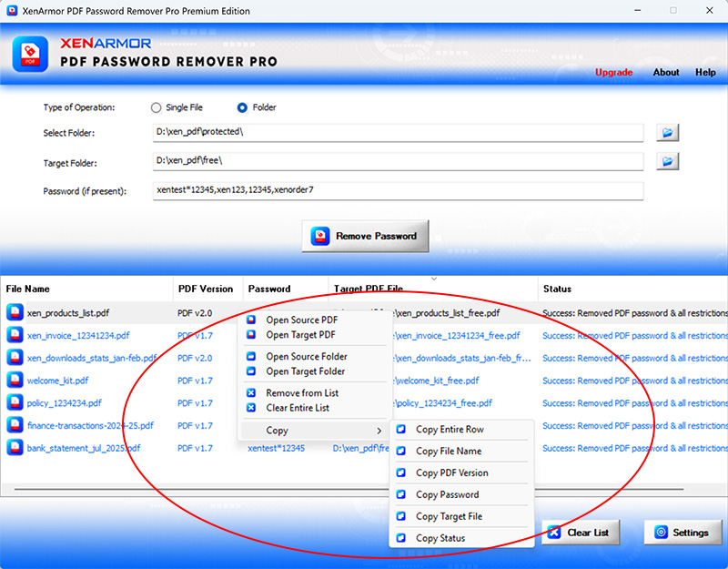Open the Settings button
Viewport: 728px width, 569px height.
683,533
